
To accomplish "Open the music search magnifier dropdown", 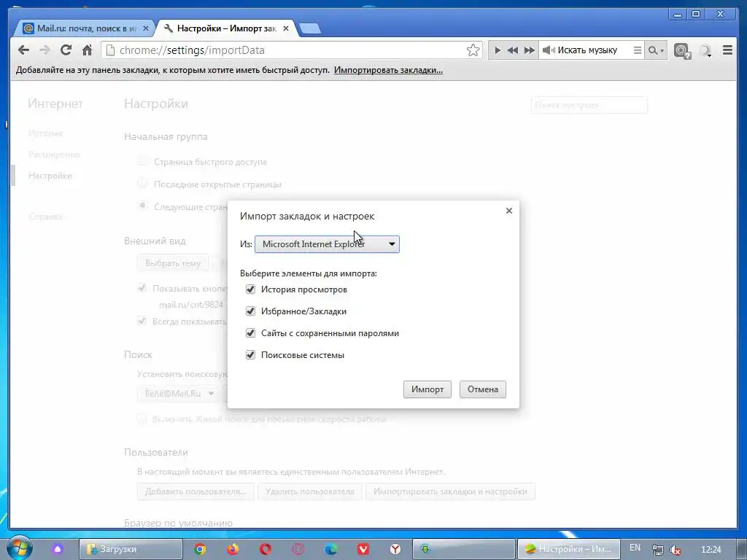I will tap(656, 50).
